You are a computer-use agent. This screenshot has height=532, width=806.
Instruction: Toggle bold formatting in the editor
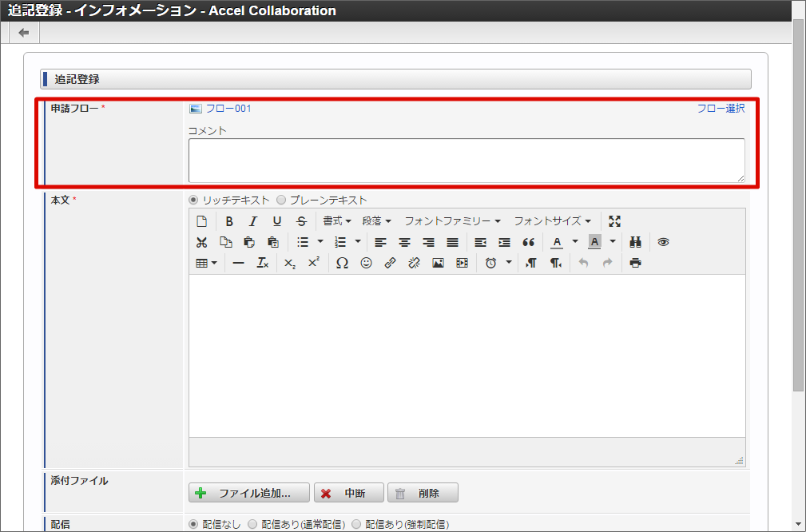228,220
